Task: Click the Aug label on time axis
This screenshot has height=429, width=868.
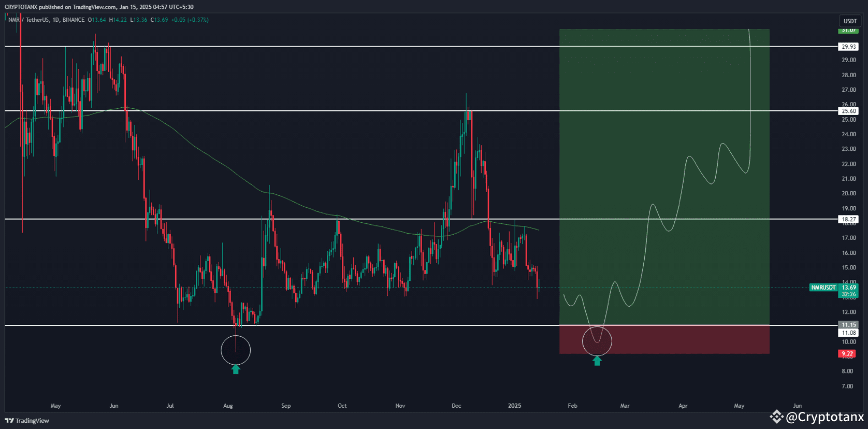Action: [228, 406]
